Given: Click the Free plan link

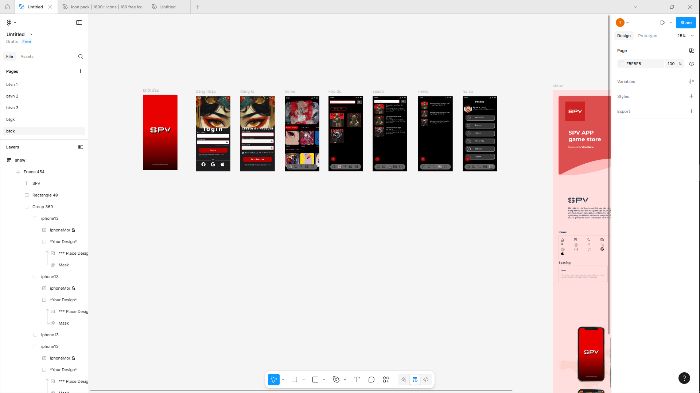Looking at the screenshot, I should 27,42.
